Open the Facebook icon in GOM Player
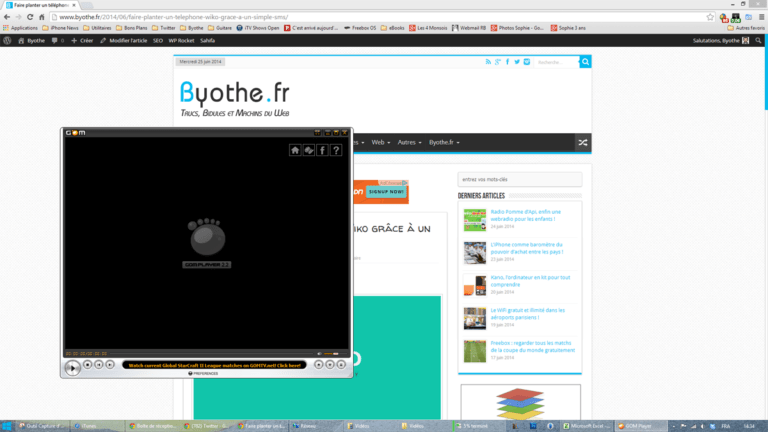 click(323, 150)
